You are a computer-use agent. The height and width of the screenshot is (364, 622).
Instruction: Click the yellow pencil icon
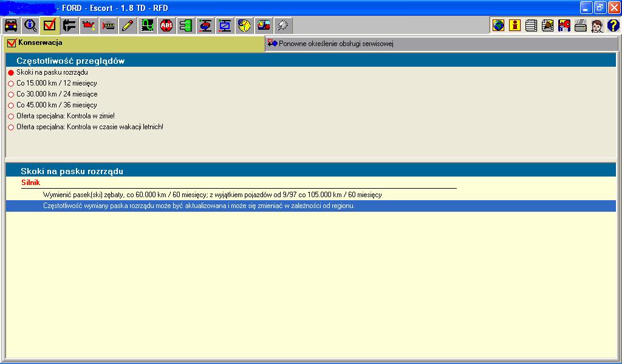coord(127,25)
